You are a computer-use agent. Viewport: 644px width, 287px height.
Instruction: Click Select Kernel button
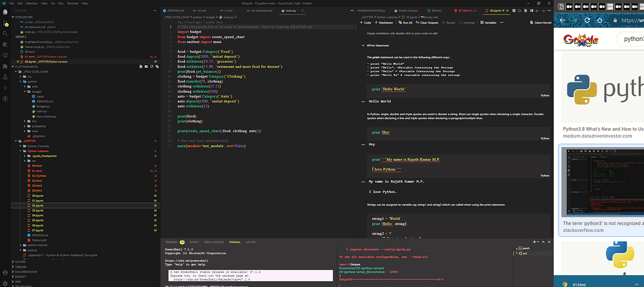[542, 23]
